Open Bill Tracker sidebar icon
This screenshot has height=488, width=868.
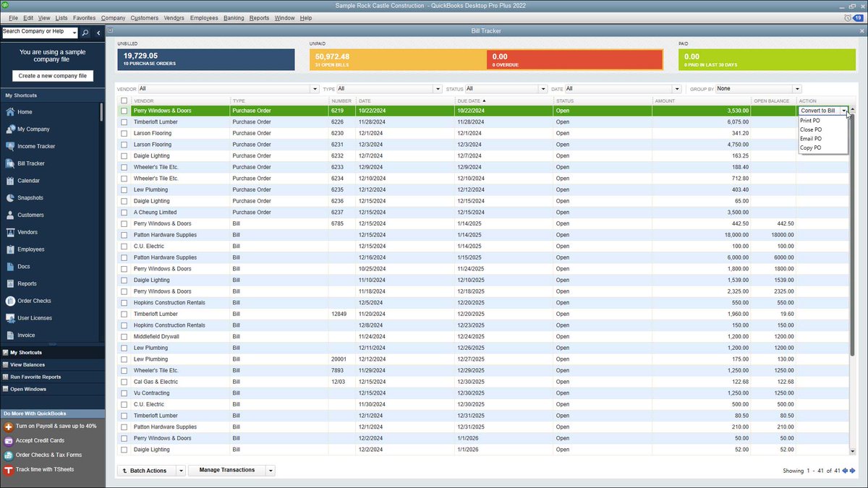10,163
